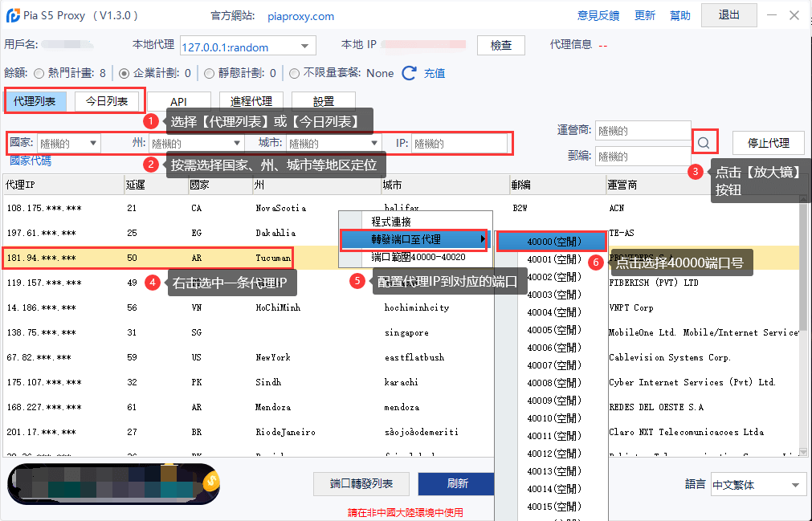Image resolution: width=812 pixels, height=521 pixels.
Task: Switch to the 今日列表 tab
Action: (x=107, y=101)
